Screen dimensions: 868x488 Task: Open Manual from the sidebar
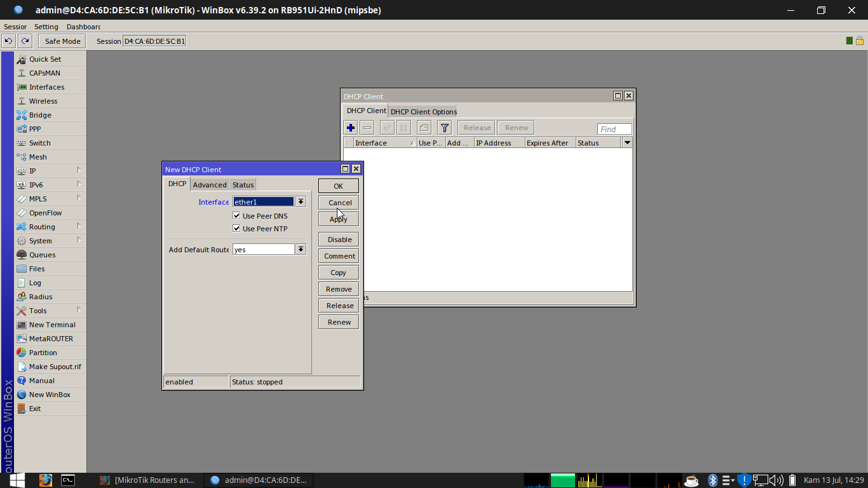(x=50, y=381)
